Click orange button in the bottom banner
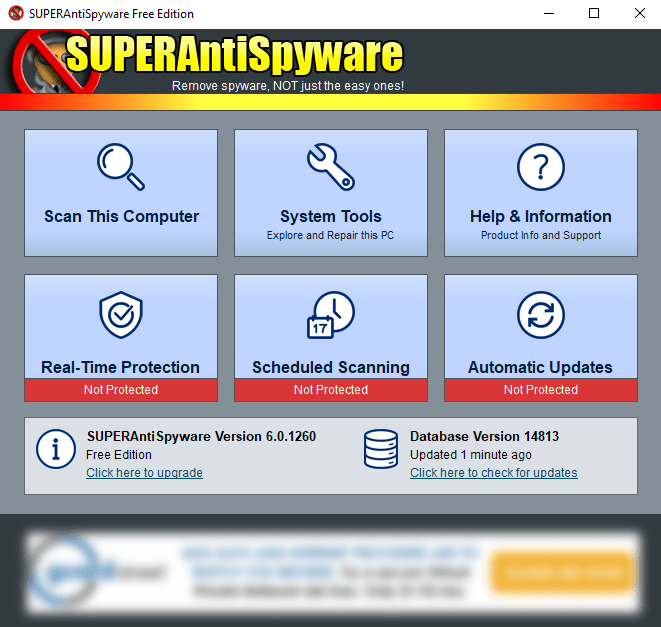661x627 pixels. tap(563, 572)
